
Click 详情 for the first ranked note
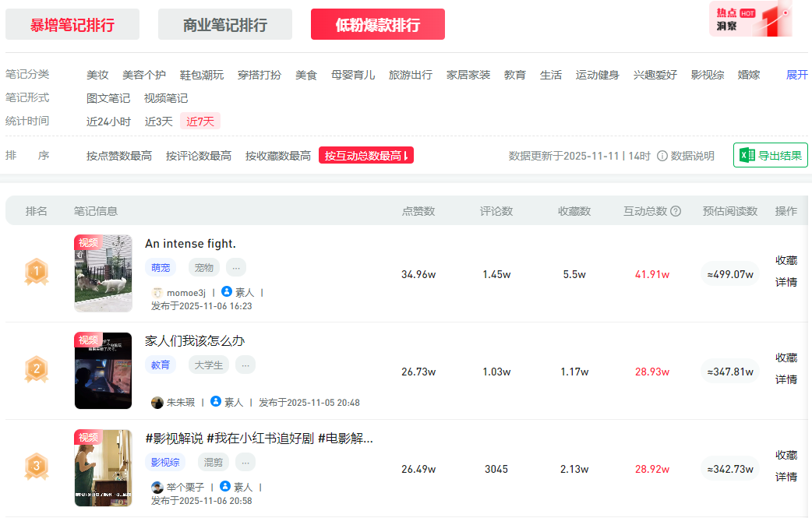coord(786,282)
